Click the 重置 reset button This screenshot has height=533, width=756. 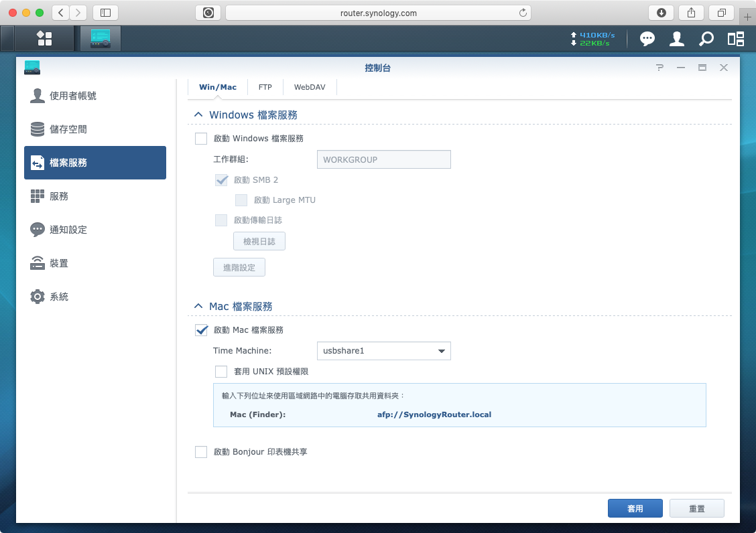tap(697, 508)
